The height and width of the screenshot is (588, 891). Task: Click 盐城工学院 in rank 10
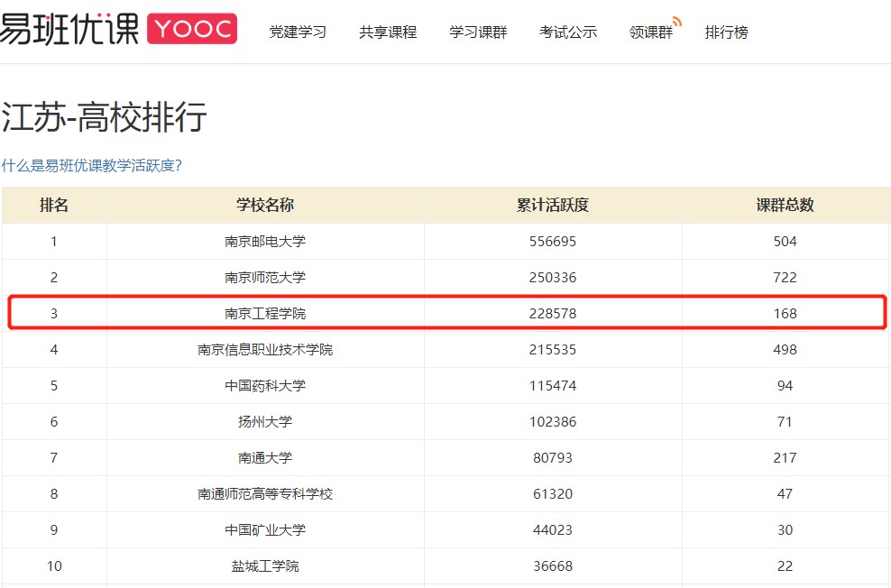(x=265, y=566)
